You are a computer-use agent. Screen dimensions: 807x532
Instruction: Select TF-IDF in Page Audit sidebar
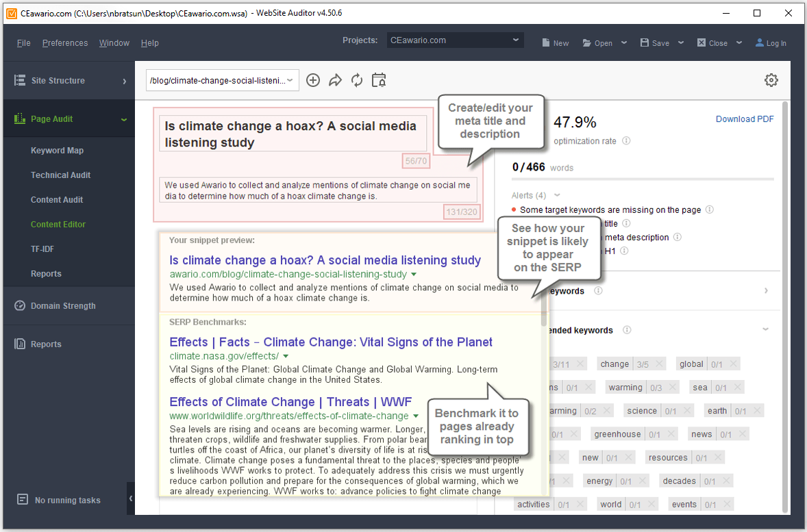[42, 249]
